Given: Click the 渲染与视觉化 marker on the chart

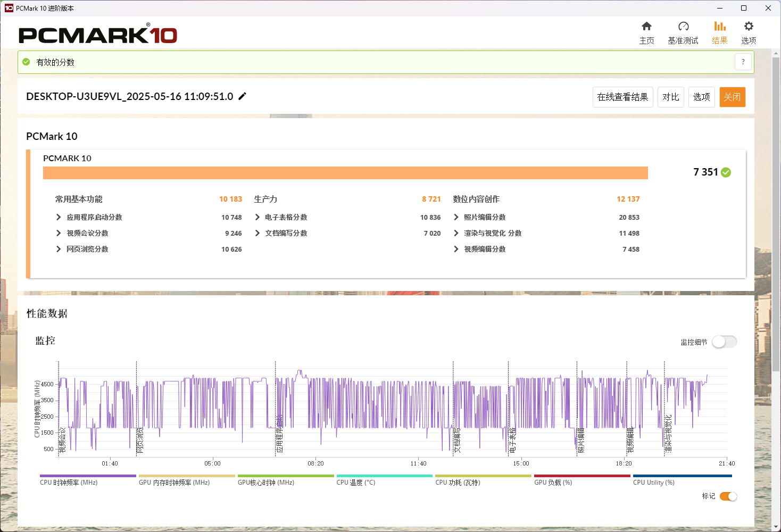Looking at the screenshot, I should (668, 434).
